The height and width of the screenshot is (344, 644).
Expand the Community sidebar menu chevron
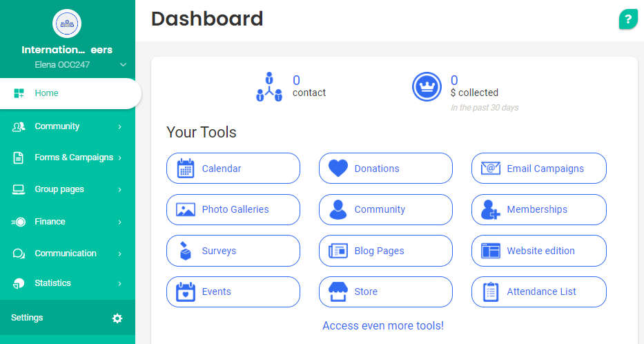pyautogui.click(x=120, y=127)
